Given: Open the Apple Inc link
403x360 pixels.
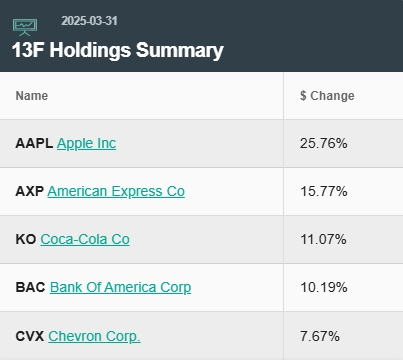Looking at the screenshot, I should (x=86, y=144).
